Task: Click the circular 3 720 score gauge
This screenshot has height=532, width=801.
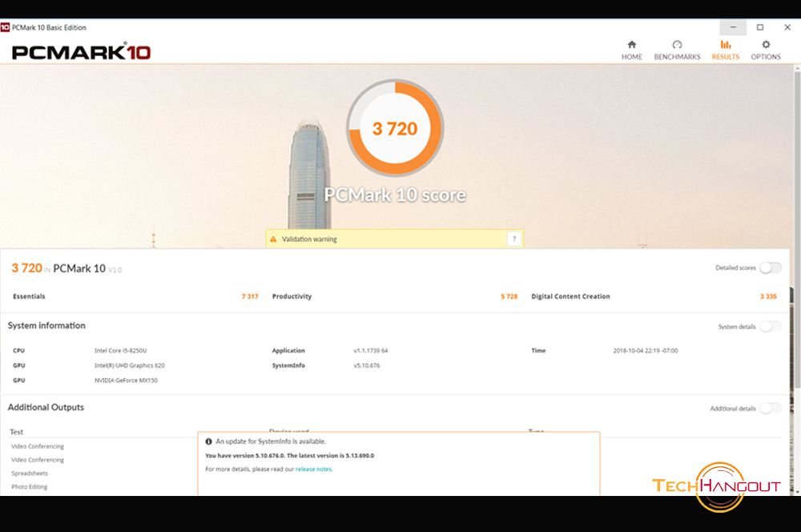Action: (395, 128)
